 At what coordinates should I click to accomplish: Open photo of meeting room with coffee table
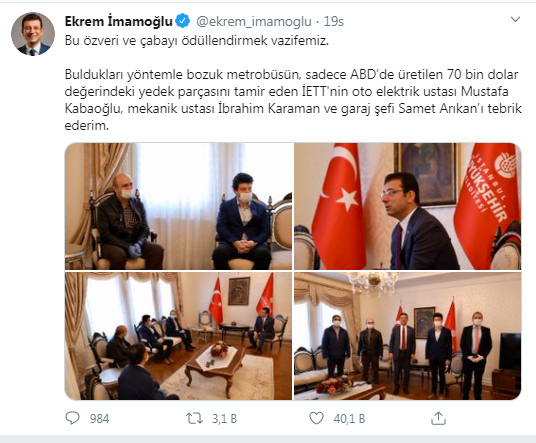pyautogui.click(x=179, y=336)
